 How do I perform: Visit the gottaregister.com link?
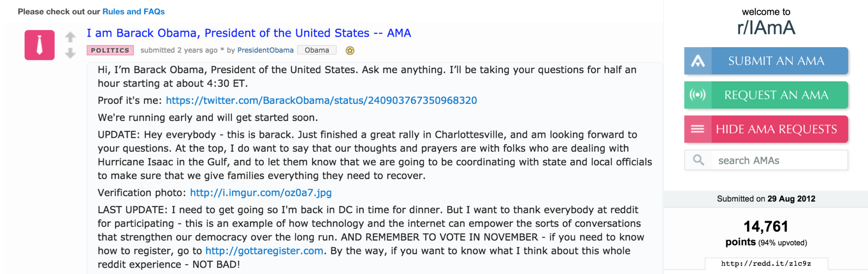click(264, 251)
